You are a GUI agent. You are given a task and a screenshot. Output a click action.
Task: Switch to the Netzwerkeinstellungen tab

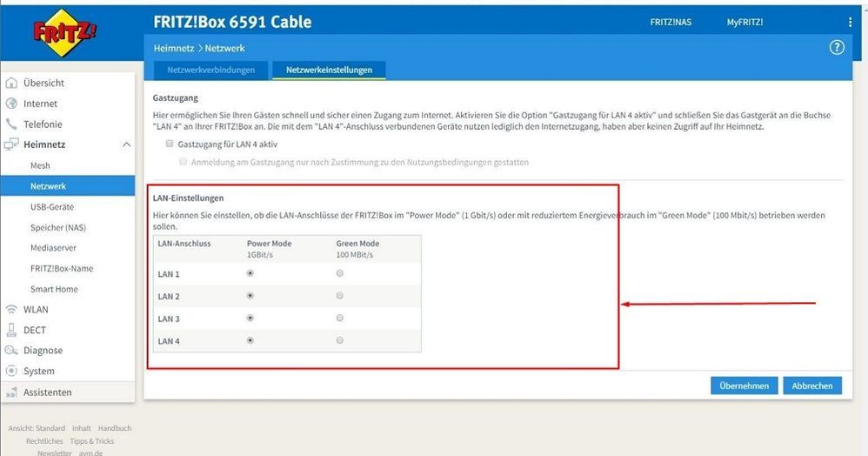point(329,70)
